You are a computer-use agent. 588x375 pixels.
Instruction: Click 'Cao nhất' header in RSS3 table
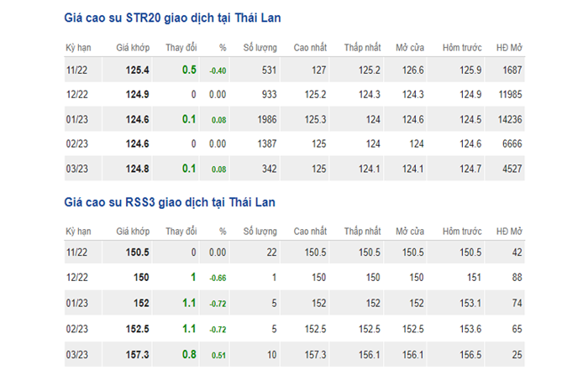click(310, 231)
